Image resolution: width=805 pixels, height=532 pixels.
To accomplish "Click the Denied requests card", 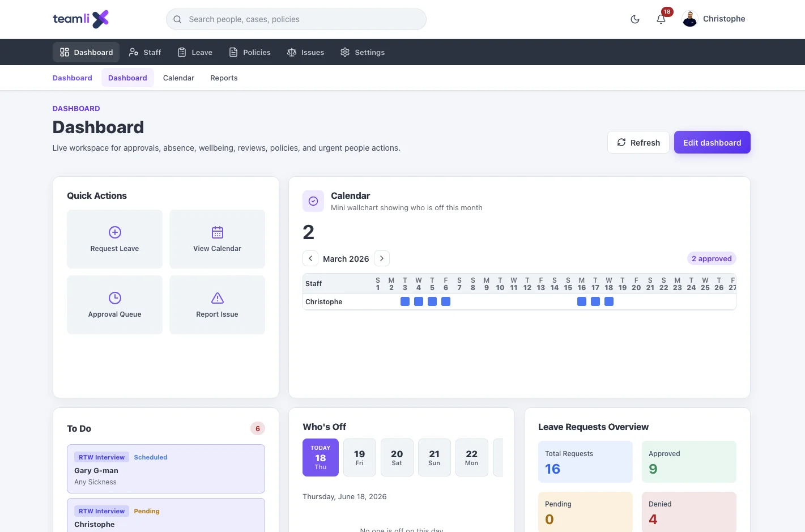I will click(689, 512).
